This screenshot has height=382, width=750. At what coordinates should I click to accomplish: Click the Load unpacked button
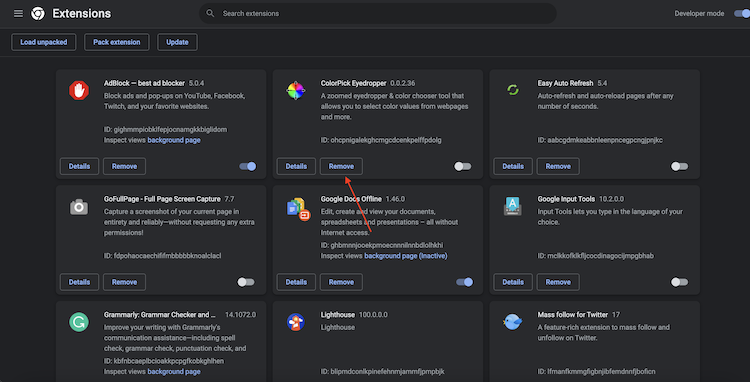tap(44, 42)
